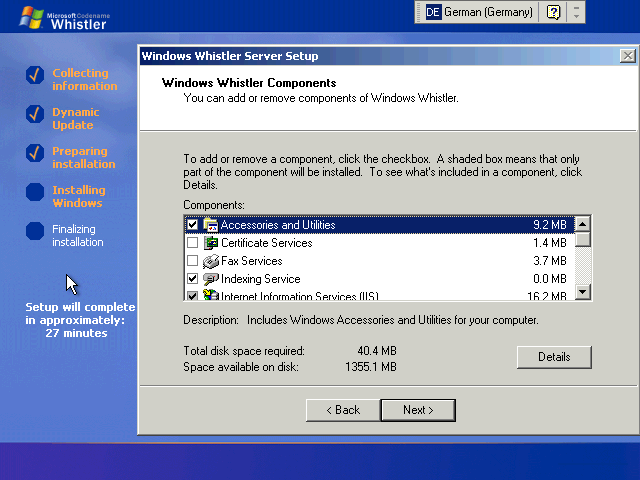Click the components list scroll up arrow
The width and height of the screenshot is (640, 480).
(583, 224)
